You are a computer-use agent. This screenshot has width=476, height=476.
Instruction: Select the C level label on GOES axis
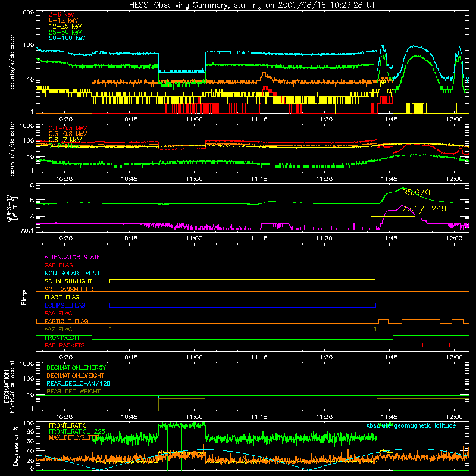coord(32,185)
